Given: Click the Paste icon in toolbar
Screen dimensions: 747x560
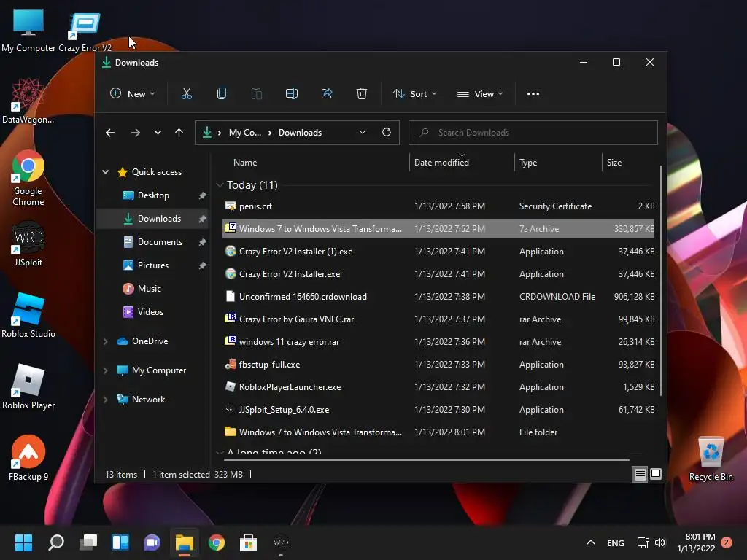Looking at the screenshot, I should tap(256, 94).
